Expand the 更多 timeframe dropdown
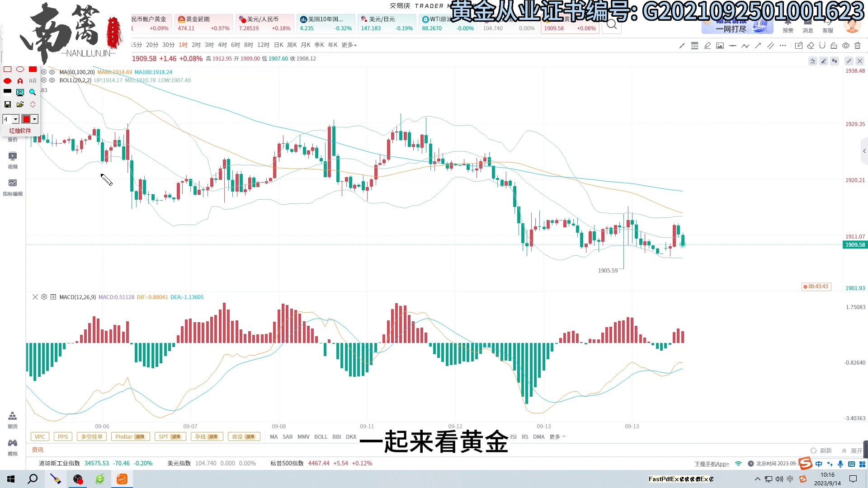868x488 pixels. (349, 45)
